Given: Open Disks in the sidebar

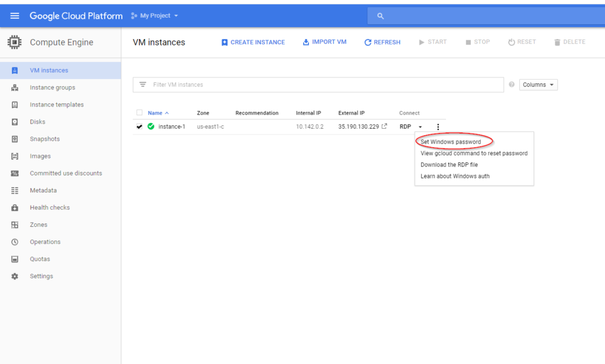Looking at the screenshot, I should (x=37, y=122).
